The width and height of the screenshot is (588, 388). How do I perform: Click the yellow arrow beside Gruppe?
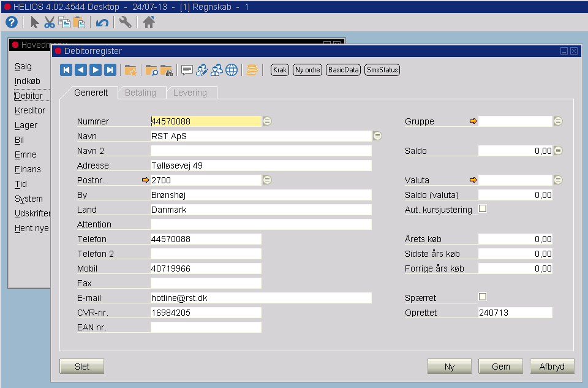473,121
